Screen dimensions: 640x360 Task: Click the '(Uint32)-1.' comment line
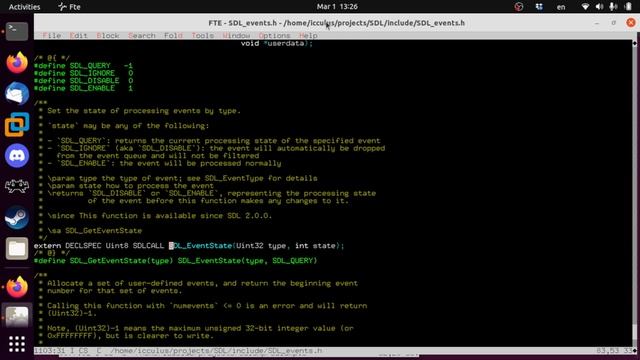point(72,313)
